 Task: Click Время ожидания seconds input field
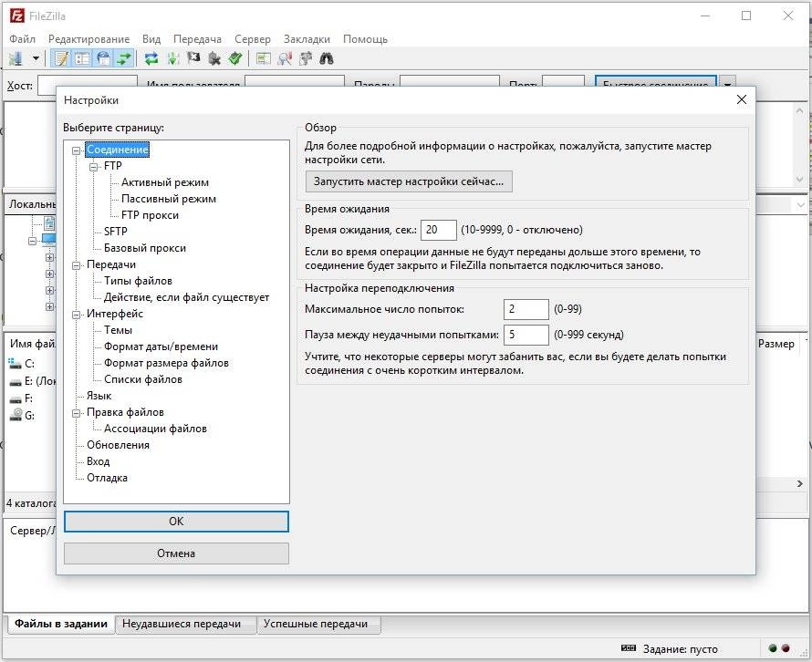pos(439,230)
